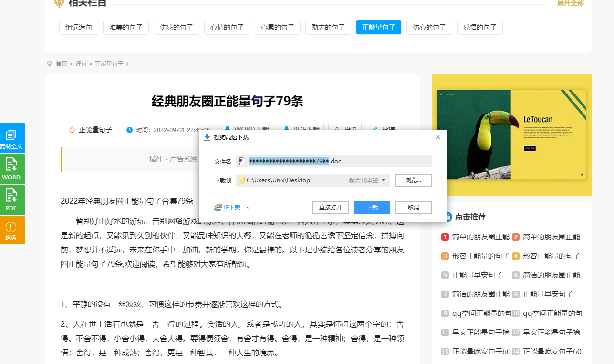Select the 心累的句子 category tab
This screenshot has width=614, height=364.
click(278, 27)
